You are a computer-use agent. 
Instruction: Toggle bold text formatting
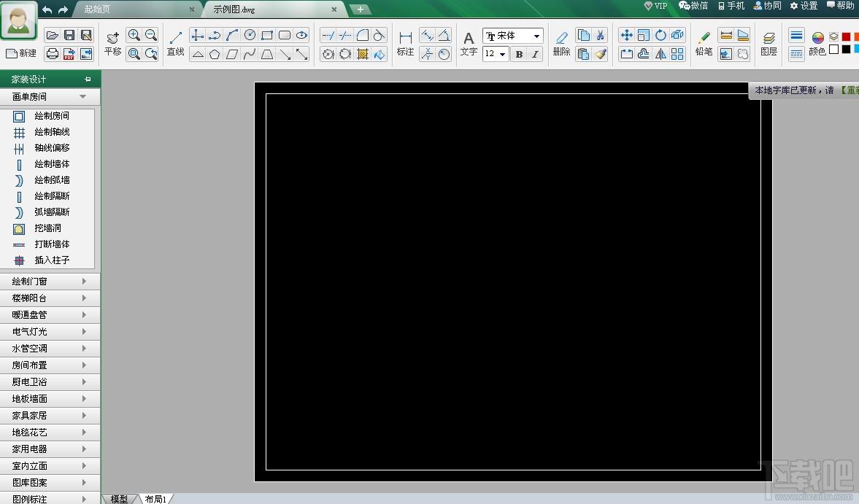pos(519,54)
